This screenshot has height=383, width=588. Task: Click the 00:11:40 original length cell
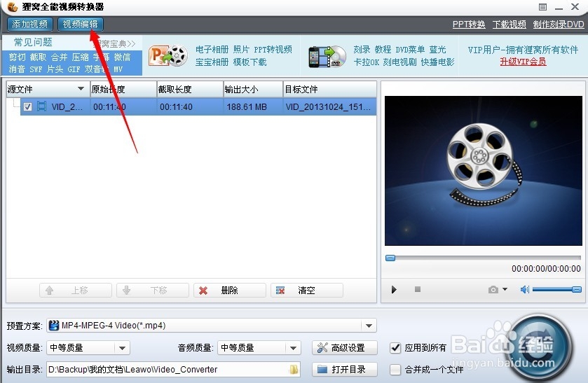tap(123, 107)
